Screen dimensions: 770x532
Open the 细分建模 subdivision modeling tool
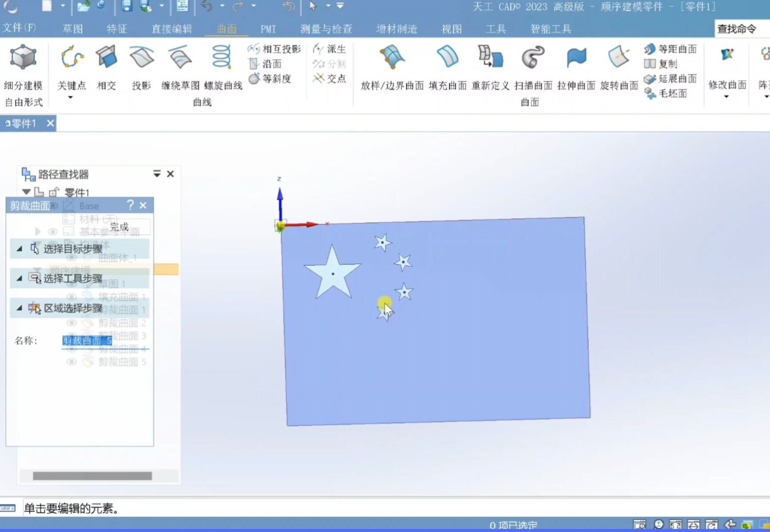[x=23, y=67]
